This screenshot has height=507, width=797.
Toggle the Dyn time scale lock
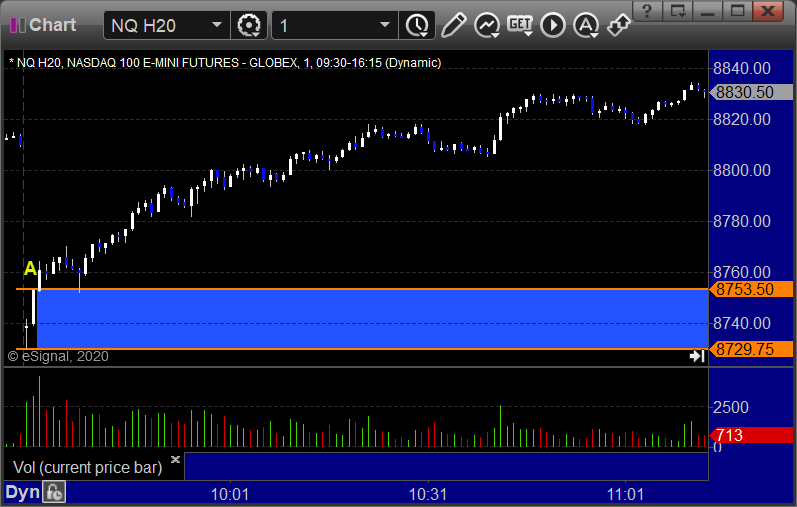(x=54, y=492)
